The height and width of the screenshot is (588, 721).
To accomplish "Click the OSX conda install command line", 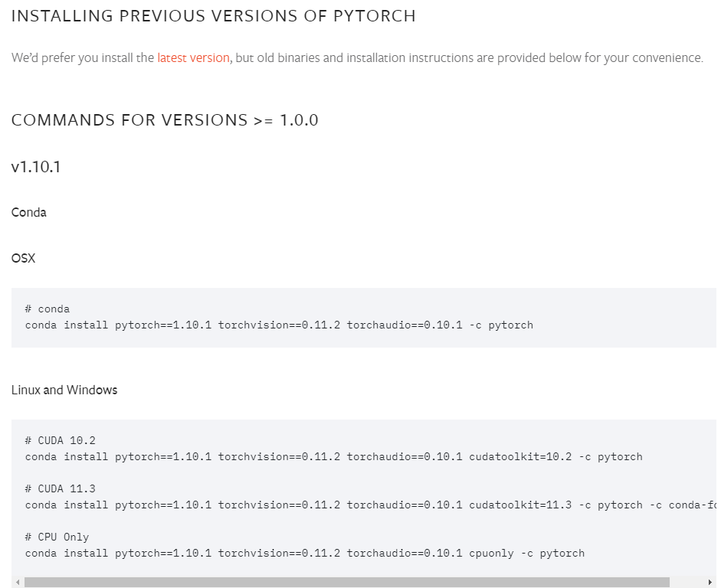I will [279, 325].
